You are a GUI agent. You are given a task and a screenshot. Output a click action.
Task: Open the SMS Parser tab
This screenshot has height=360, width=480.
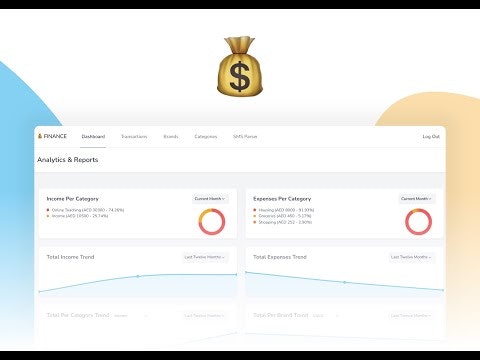245,137
